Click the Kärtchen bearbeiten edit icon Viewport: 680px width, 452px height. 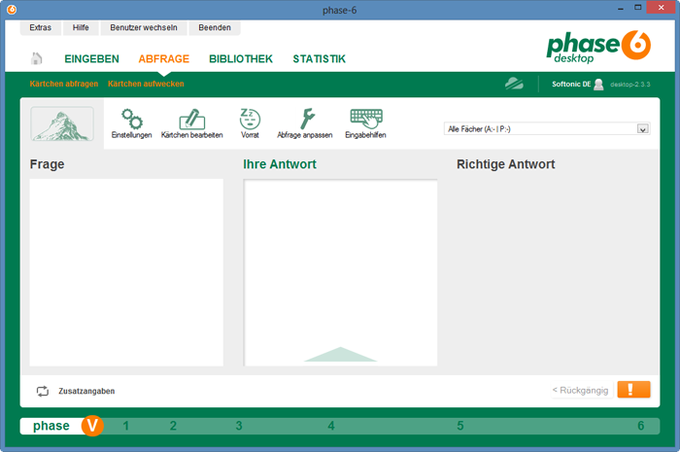[192, 119]
